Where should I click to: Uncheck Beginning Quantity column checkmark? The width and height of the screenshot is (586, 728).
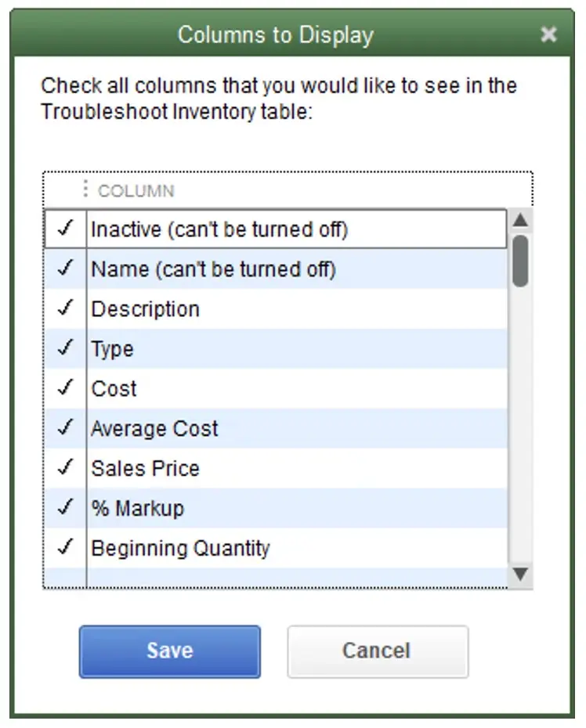pos(66,548)
